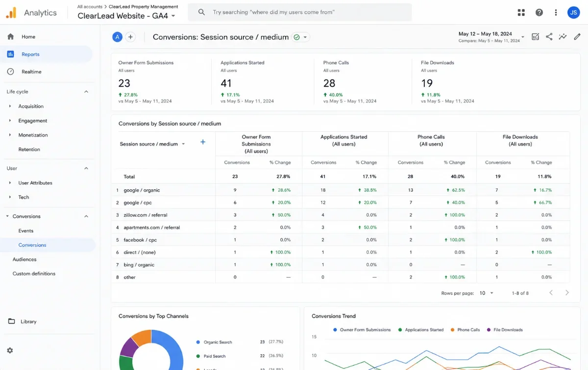This screenshot has width=588, height=370.
Task: Toggle File Downloads legend in trend chart
Action: tap(505, 330)
